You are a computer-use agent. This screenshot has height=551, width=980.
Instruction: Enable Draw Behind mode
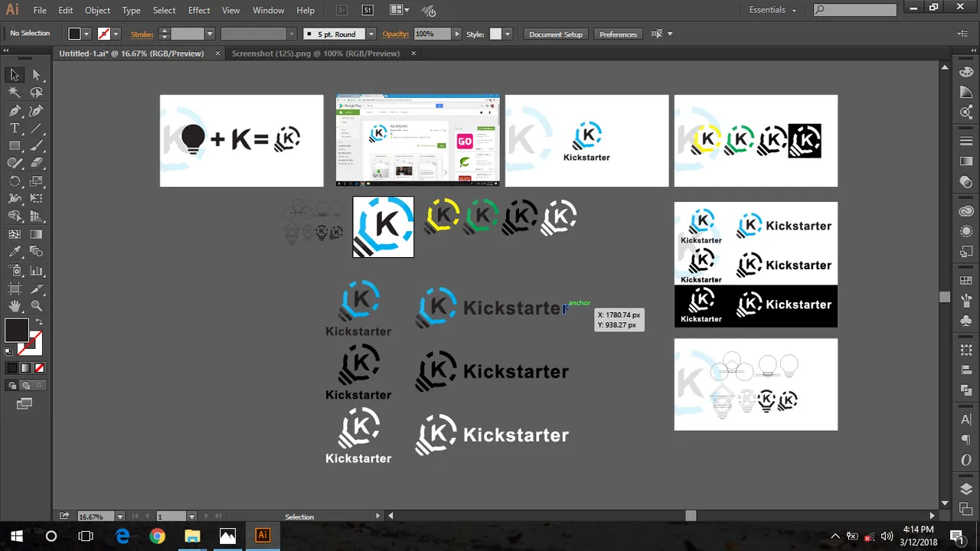25,386
